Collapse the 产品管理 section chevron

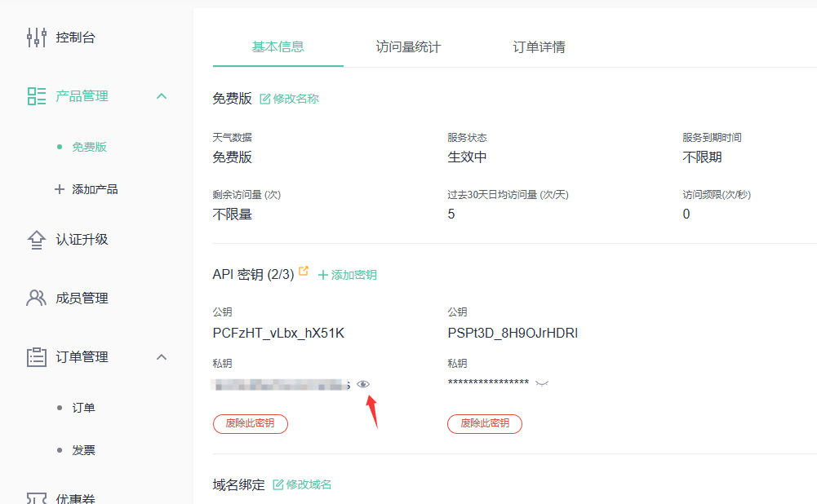162,96
